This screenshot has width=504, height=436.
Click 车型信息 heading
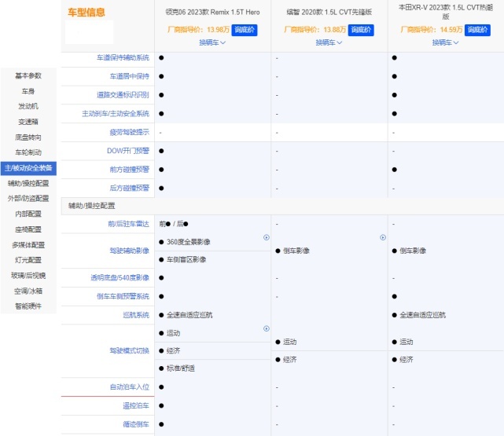[x=86, y=13]
